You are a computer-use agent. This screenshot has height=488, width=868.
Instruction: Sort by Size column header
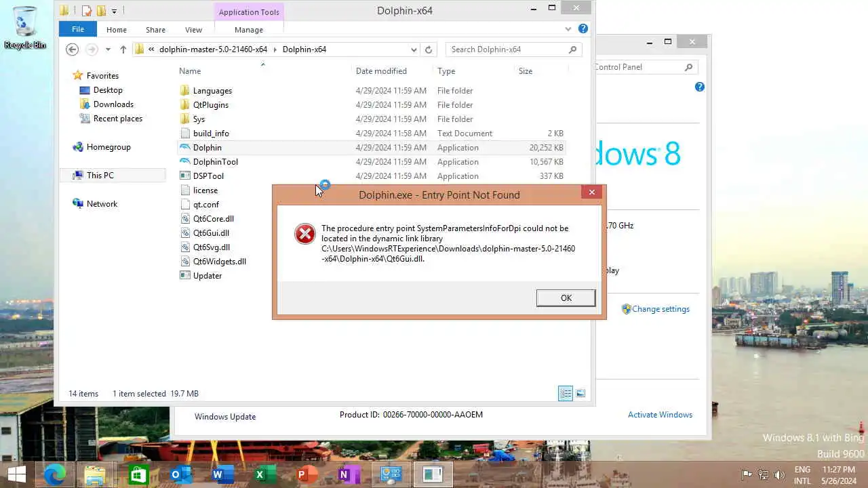pyautogui.click(x=526, y=71)
